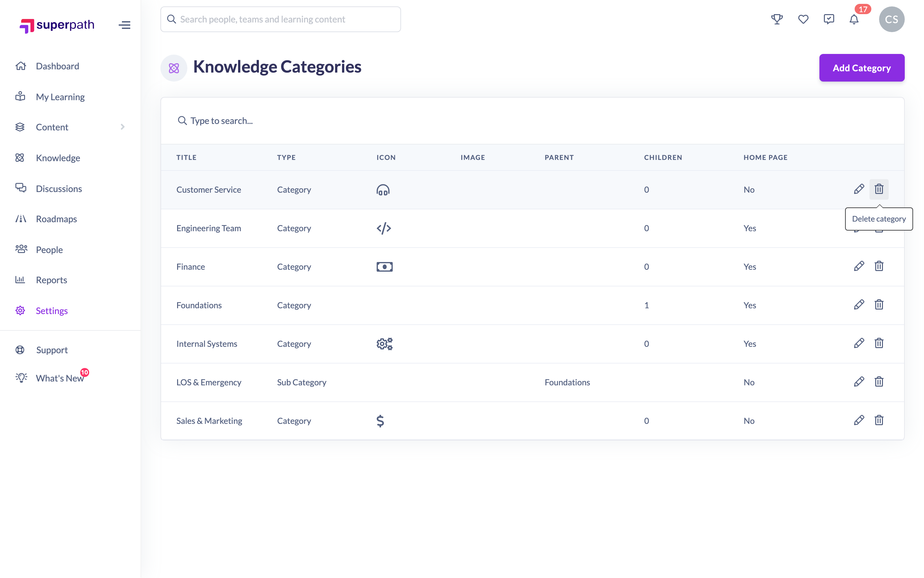Open What's New in the sidebar
Viewport: 924px width, 578px height.
point(60,378)
